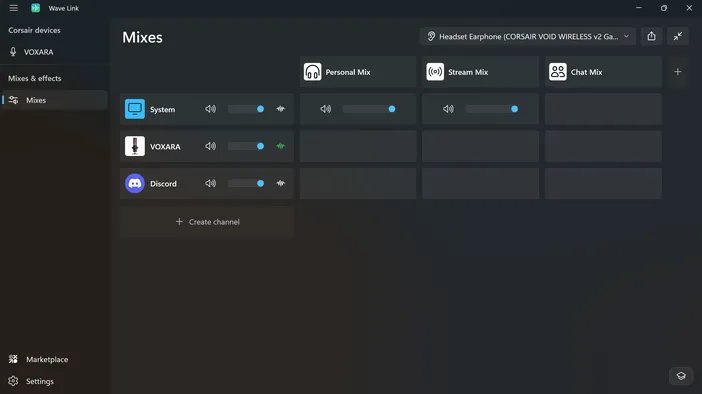Mute the Discord channel

point(210,183)
